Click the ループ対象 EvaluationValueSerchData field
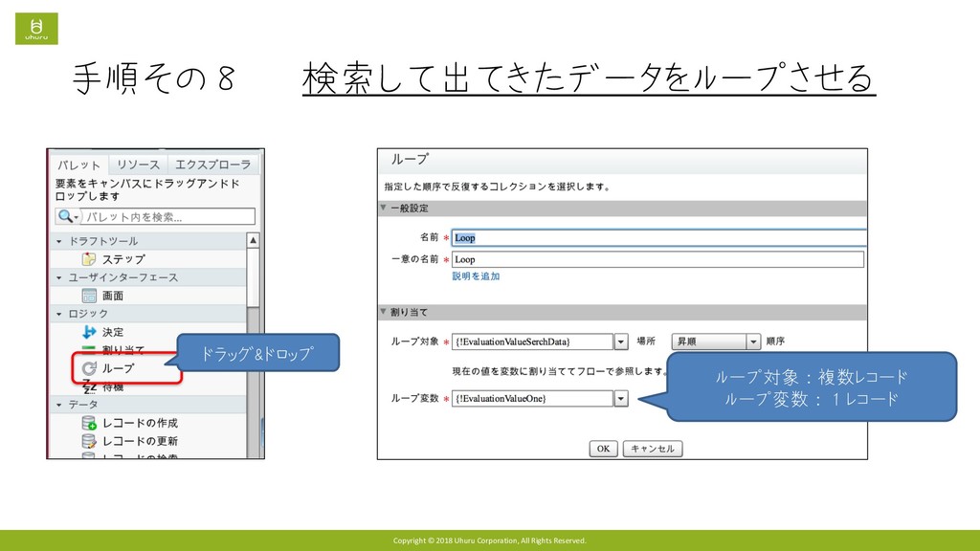980x551 pixels. coord(532,342)
